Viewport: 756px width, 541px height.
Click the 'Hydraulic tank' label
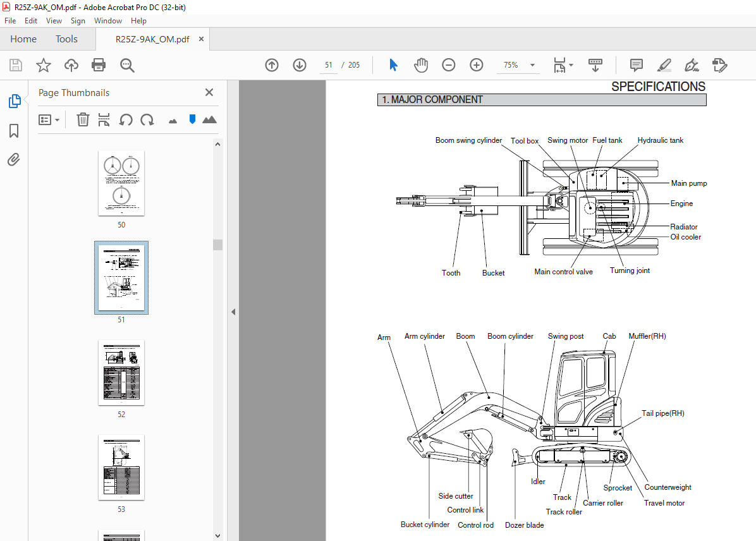point(660,140)
